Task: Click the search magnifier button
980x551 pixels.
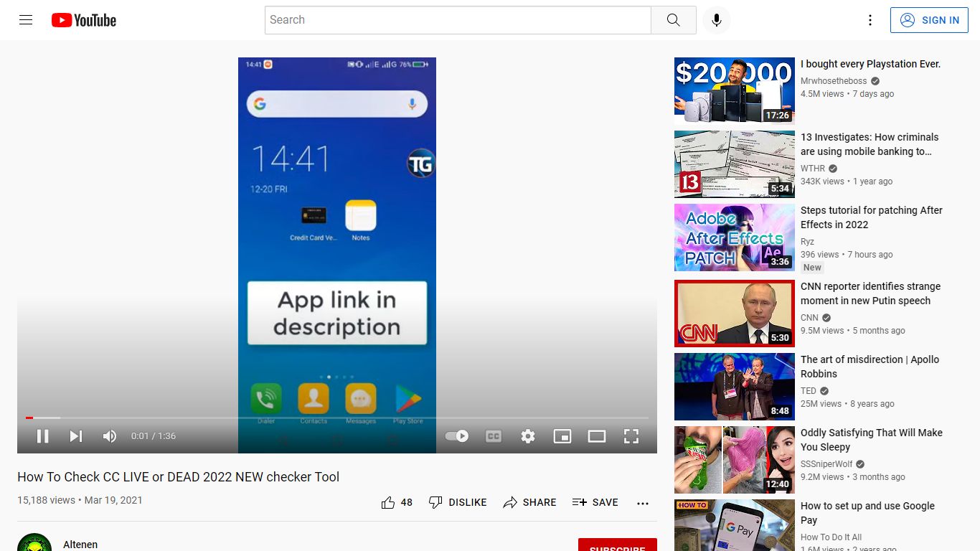Action: 673,20
